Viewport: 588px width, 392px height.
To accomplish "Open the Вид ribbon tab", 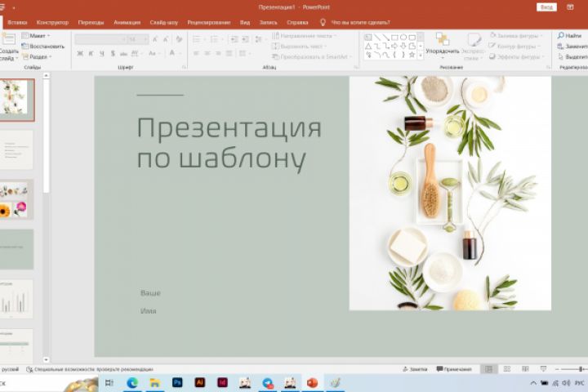I will tap(245, 23).
